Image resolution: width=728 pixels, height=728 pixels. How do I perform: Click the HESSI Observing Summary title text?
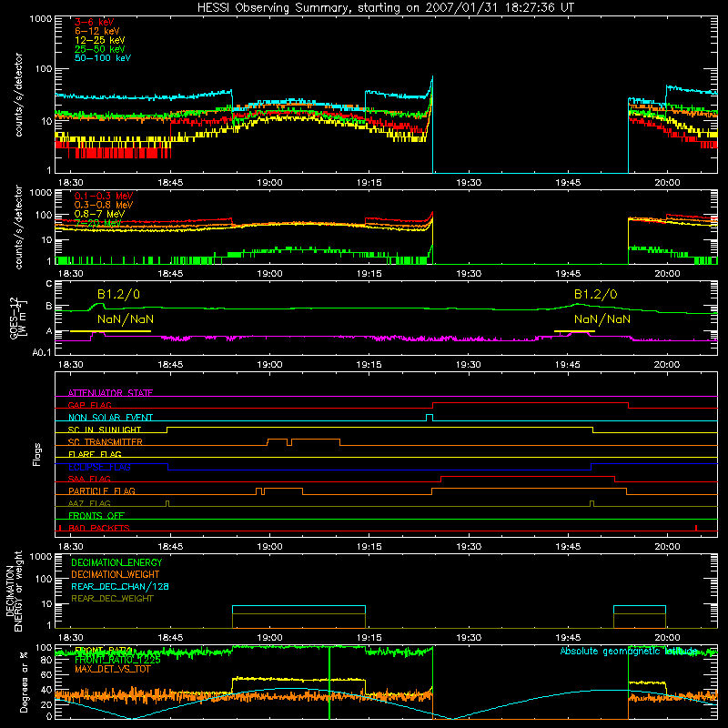pos(386,8)
